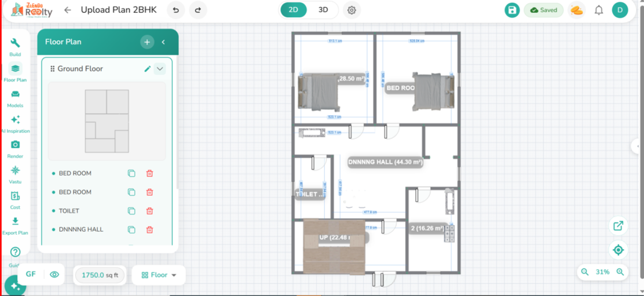Click the AI sparkle floating button

(15, 286)
